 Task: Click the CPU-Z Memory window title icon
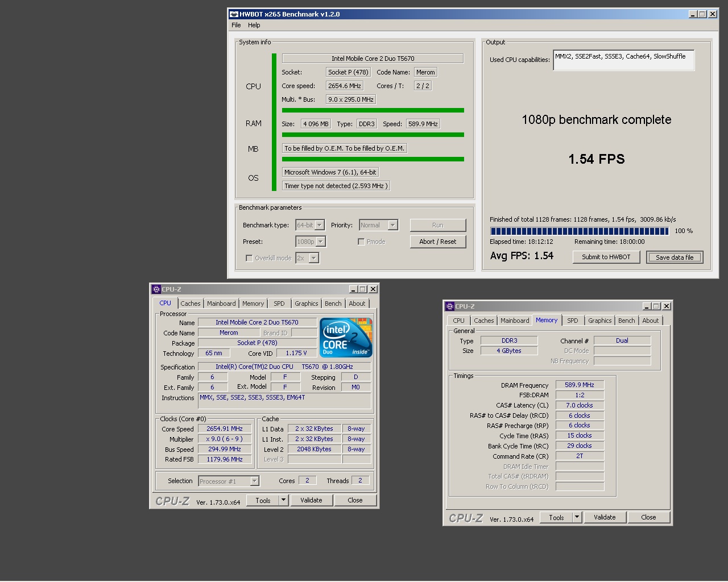[449, 306]
